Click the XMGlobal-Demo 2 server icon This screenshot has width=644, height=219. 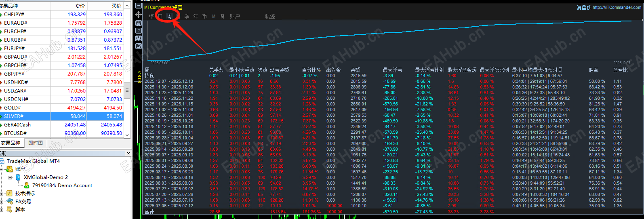18,177
